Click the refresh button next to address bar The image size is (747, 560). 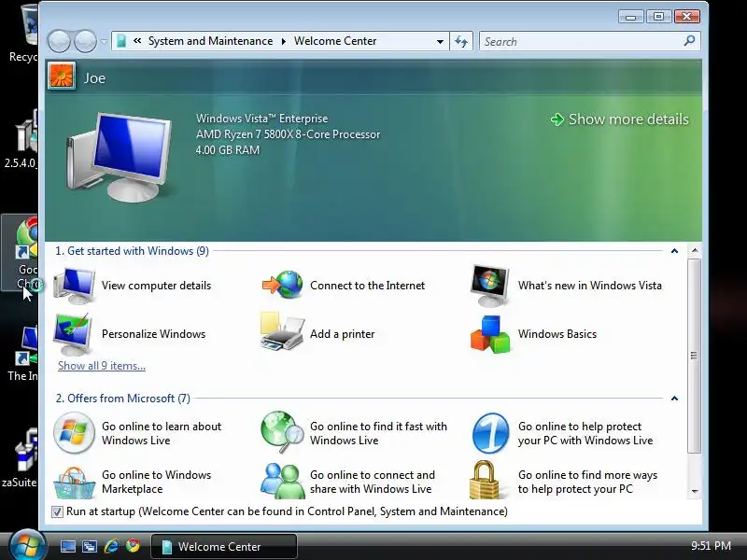click(460, 41)
